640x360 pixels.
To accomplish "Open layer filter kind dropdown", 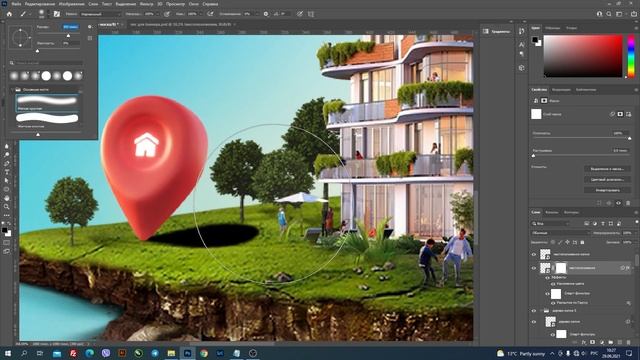I will (551, 224).
